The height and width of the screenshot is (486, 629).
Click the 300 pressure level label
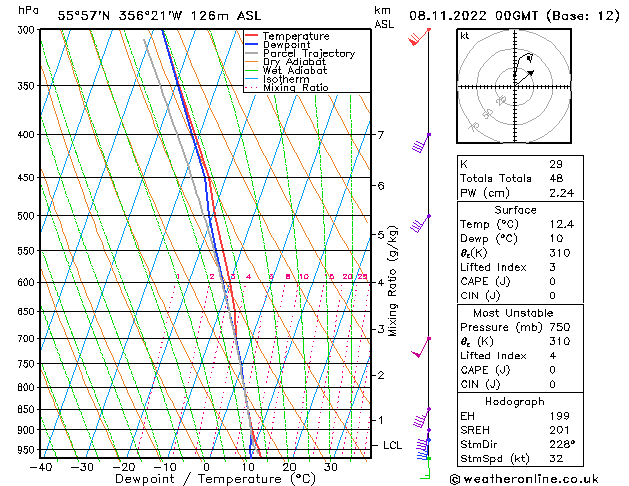click(x=28, y=30)
